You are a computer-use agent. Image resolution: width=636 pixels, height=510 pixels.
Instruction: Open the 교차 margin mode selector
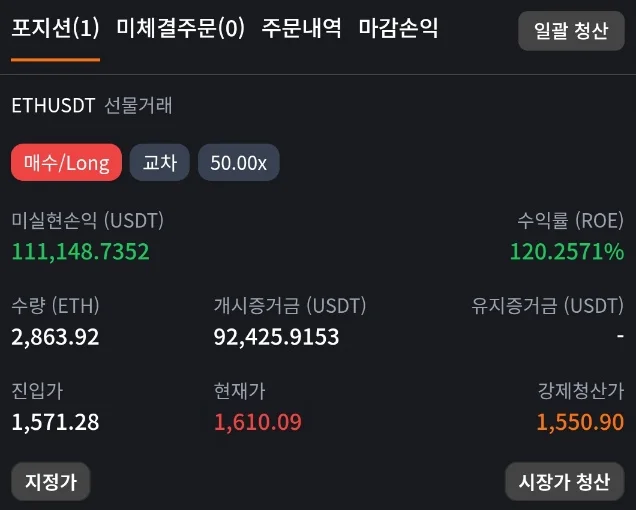tap(160, 163)
